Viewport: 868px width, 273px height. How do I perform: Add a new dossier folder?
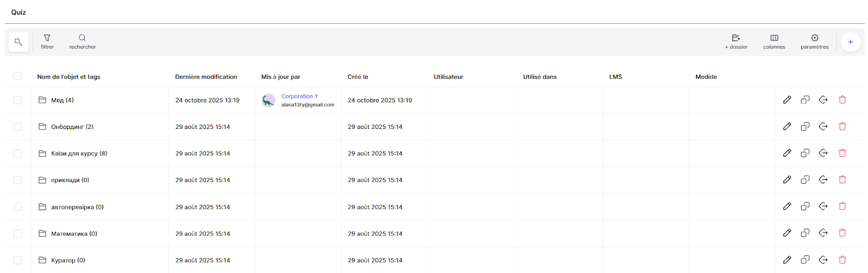pyautogui.click(x=736, y=42)
